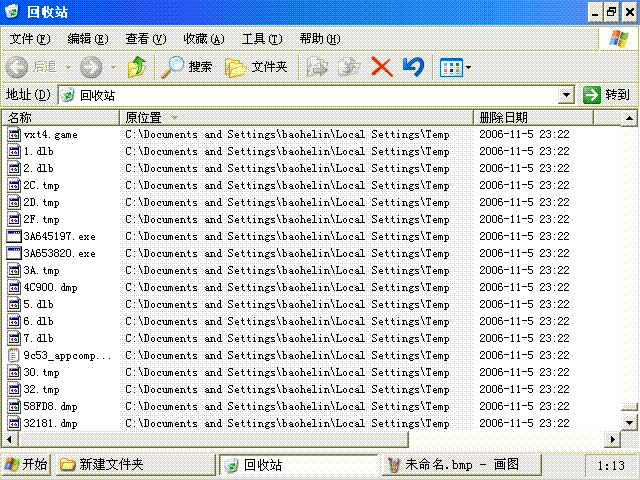Viewport: 640px width, 480px height.
Task: Toggle the Folders (文件夹) pane
Action: pos(256,67)
